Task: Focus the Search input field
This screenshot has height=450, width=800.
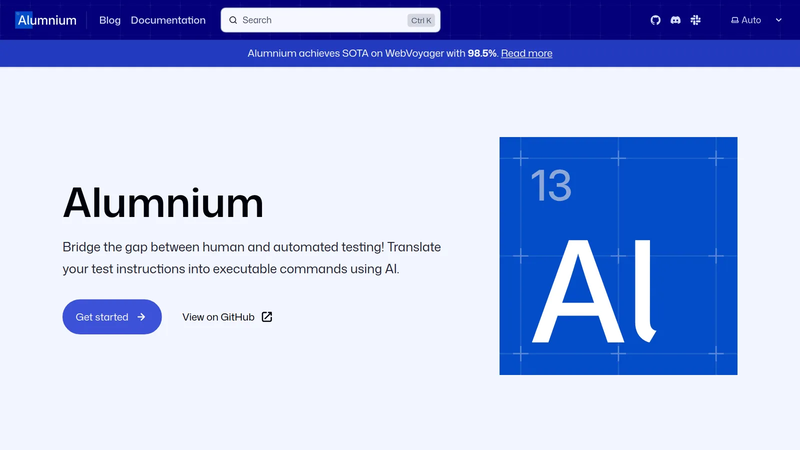Action: point(331,20)
